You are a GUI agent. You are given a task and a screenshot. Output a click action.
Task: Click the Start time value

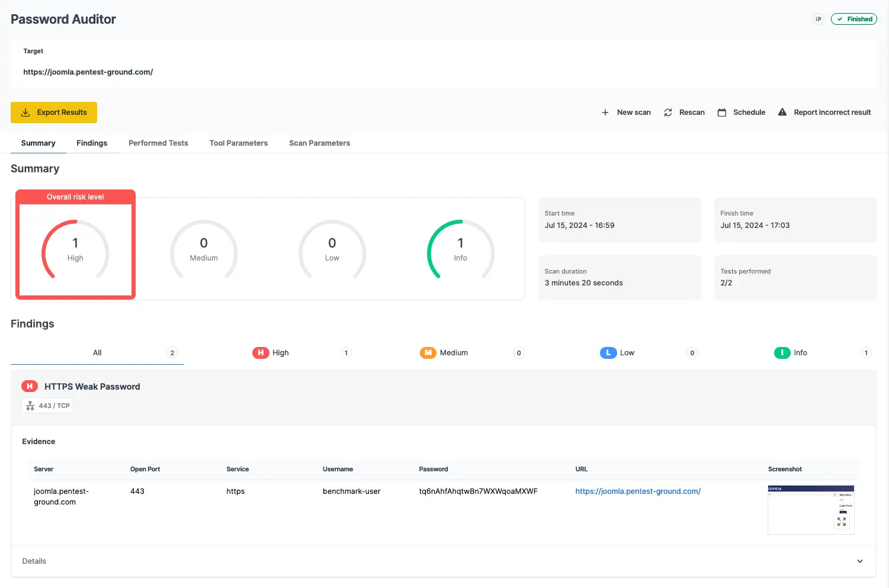[x=579, y=226]
